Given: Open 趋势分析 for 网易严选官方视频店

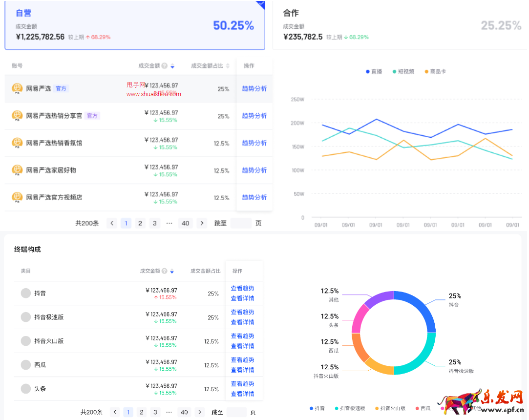Looking at the screenshot, I should tap(254, 197).
